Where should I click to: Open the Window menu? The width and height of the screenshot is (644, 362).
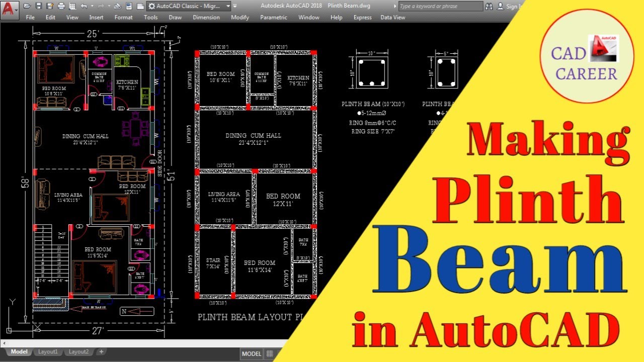(309, 17)
